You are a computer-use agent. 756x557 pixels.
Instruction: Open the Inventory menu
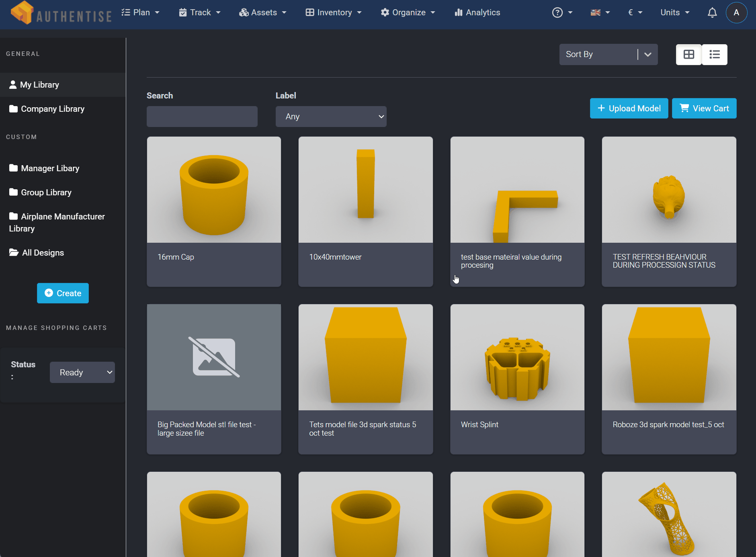tap(333, 12)
